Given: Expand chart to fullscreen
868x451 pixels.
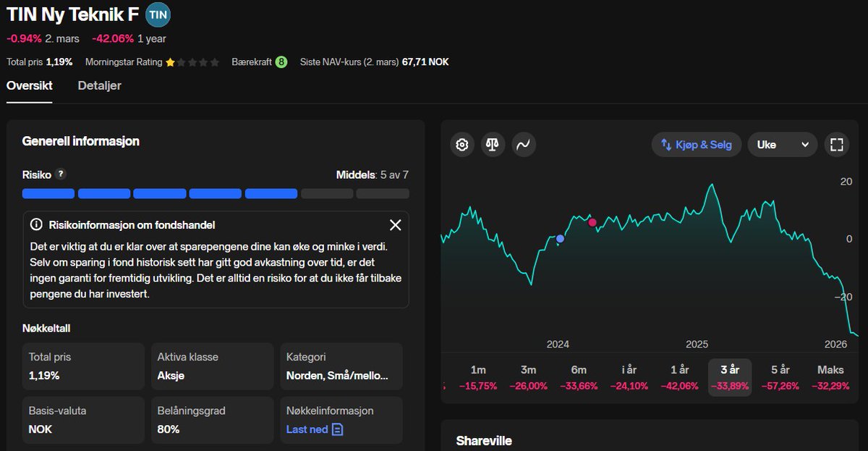Looking at the screenshot, I should point(837,145).
